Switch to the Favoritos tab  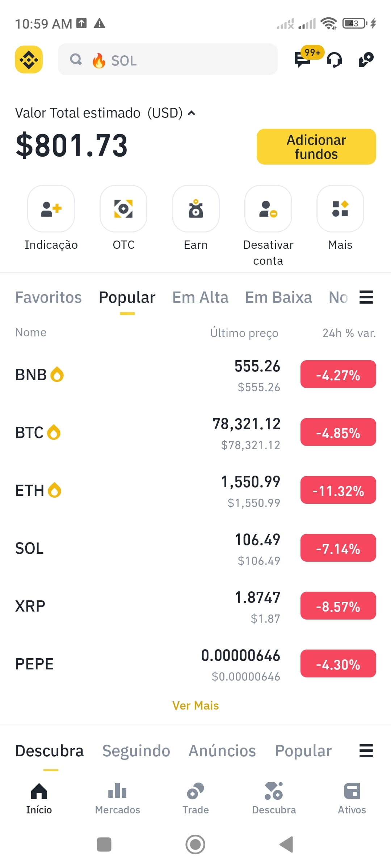[49, 297]
